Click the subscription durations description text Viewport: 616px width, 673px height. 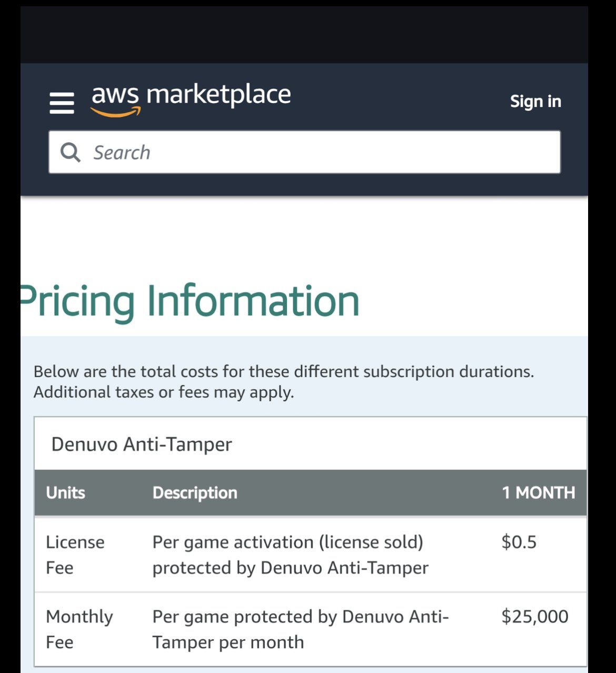click(x=283, y=372)
